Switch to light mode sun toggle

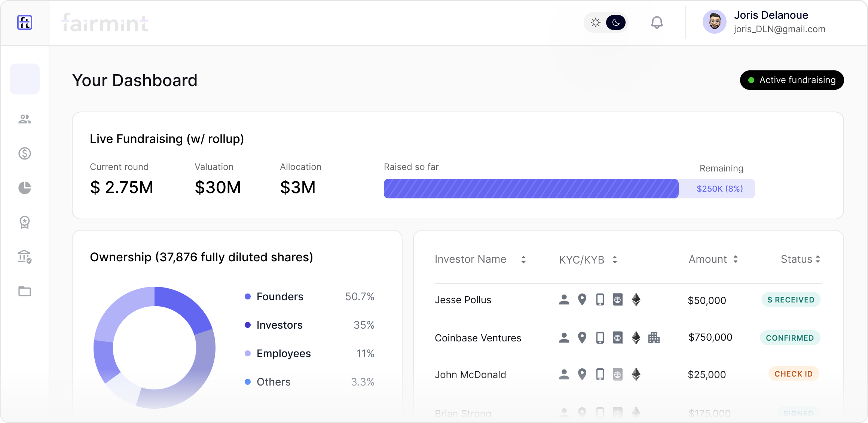point(595,22)
